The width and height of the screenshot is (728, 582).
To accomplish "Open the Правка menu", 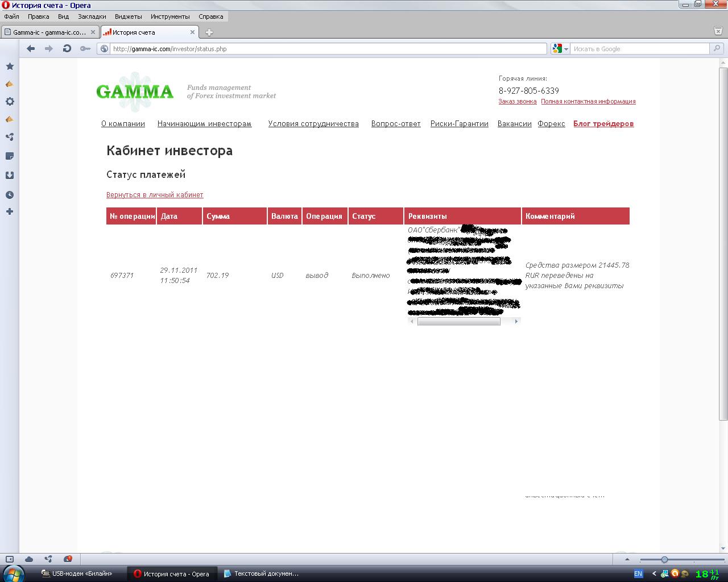I will (x=38, y=16).
